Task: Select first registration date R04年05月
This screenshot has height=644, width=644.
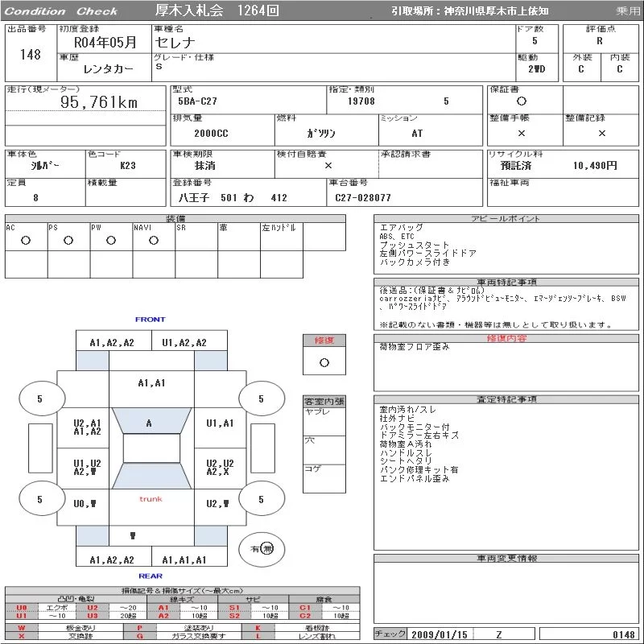Action: [x=105, y=42]
